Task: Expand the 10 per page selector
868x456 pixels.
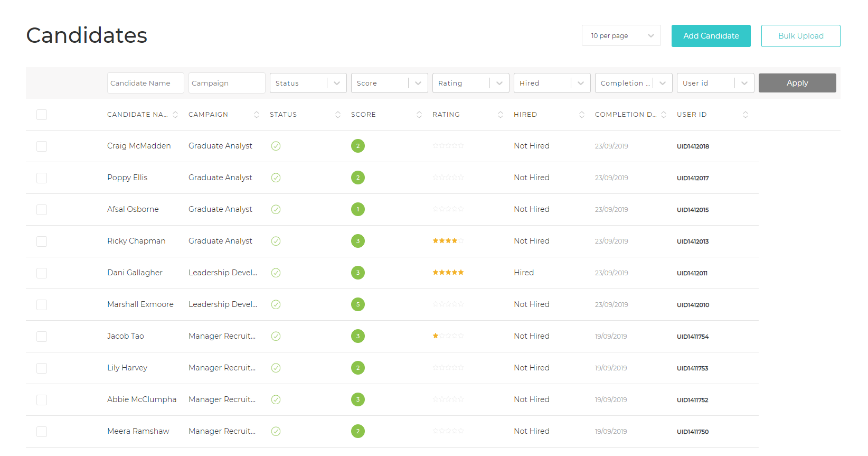Action: [x=621, y=36]
